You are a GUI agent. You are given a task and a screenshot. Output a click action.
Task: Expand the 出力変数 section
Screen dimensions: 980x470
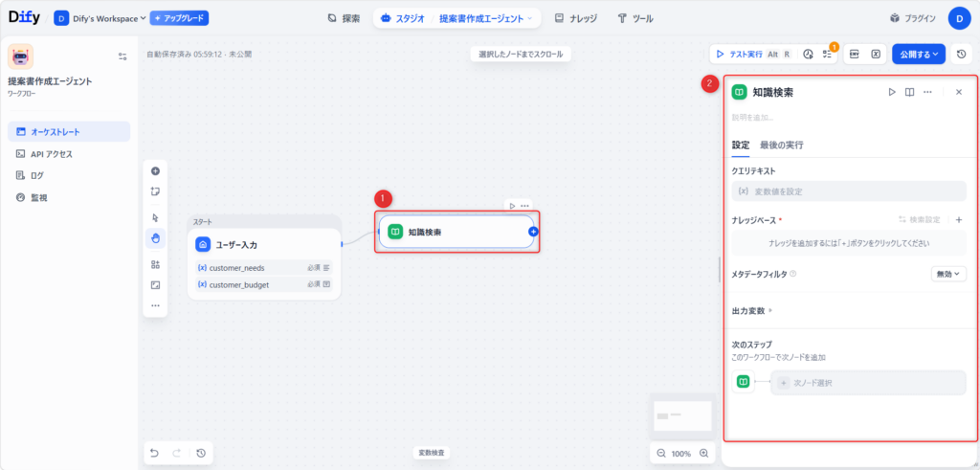coord(752,310)
